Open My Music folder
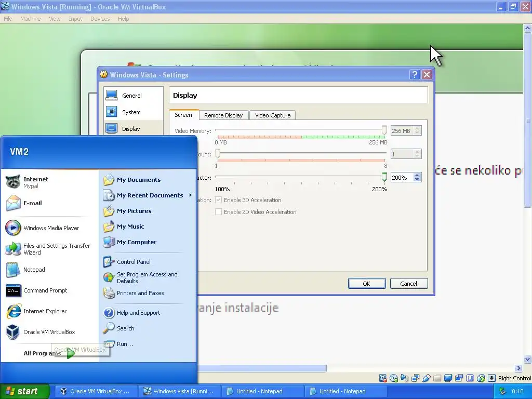Screen dimensions: 532x399 pyautogui.click(x=148, y=227)
